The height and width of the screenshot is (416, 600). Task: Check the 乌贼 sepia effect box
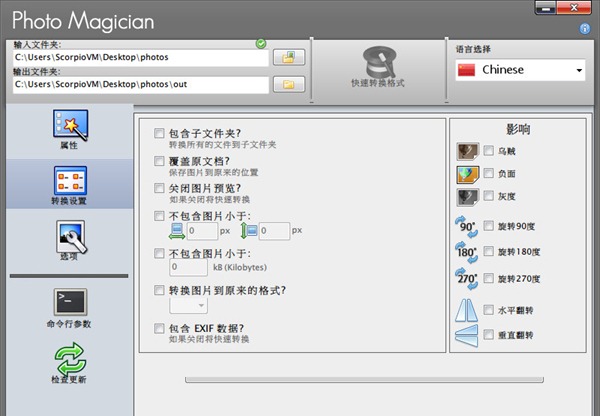click(488, 150)
